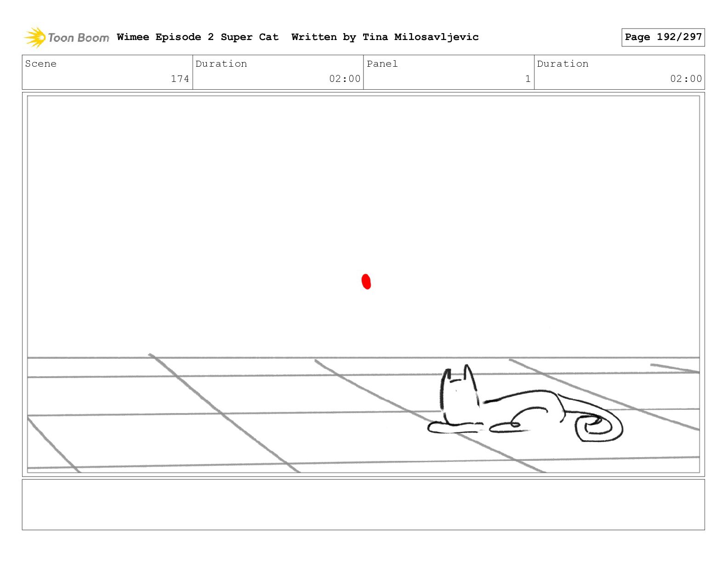Click 'Written by Tina Milosavljevic' text
The image size is (728, 563).
tap(385, 37)
